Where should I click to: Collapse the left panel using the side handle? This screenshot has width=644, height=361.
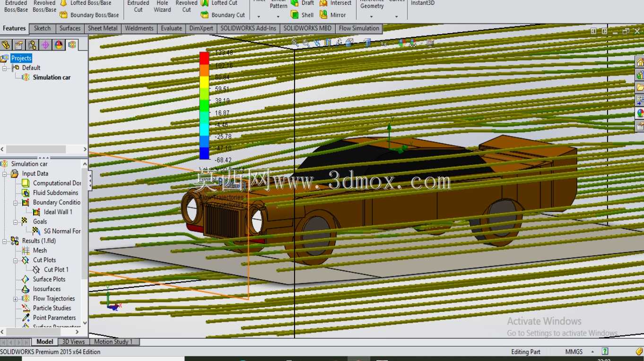[90, 180]
